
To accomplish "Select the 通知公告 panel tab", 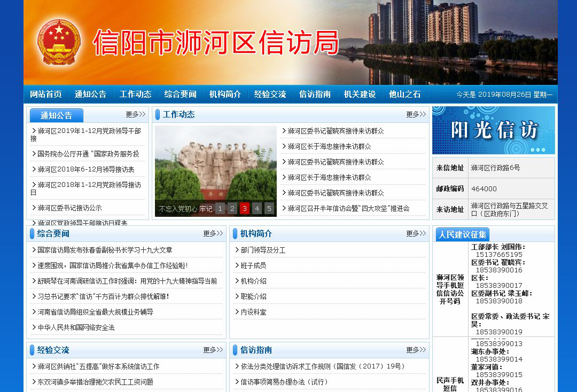I will coord(56,115).
